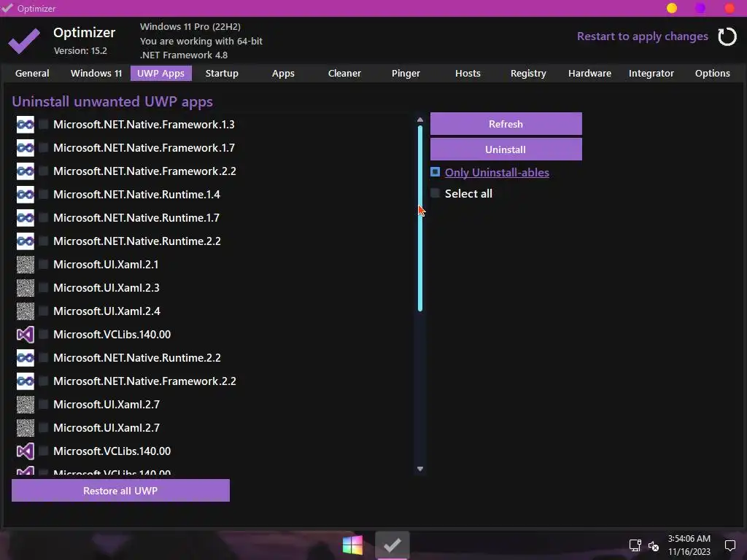
Task: Click the Only Uninstall-ables link text
Action: coord(497,172)
